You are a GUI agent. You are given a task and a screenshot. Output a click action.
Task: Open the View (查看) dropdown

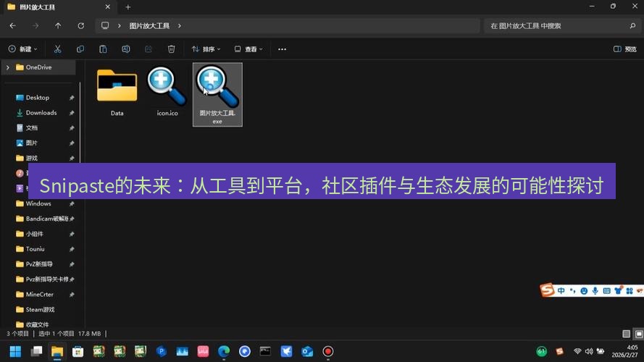(248, 49)
